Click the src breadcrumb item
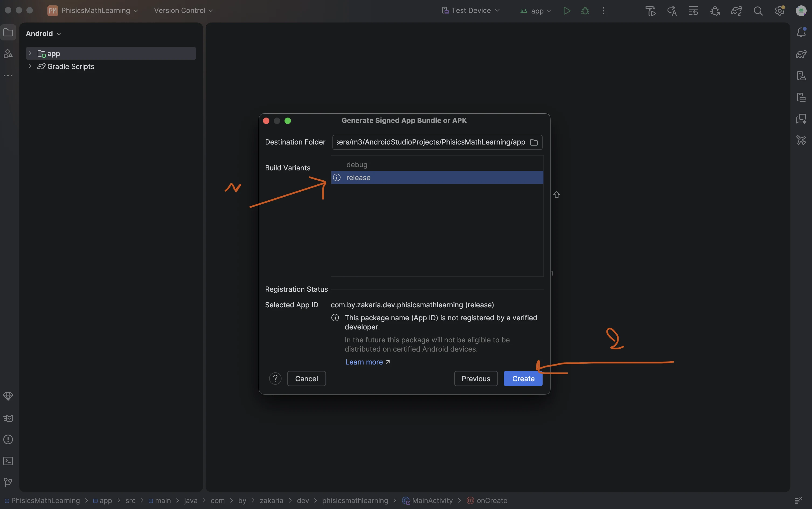This screenshot has width=812, height=509. (130, 501)
